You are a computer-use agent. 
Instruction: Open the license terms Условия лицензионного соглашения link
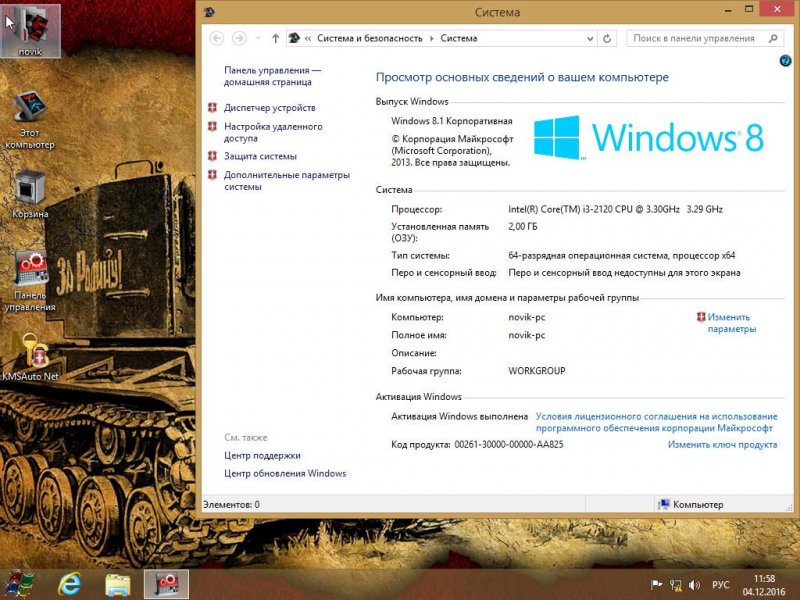pos(656,422)
